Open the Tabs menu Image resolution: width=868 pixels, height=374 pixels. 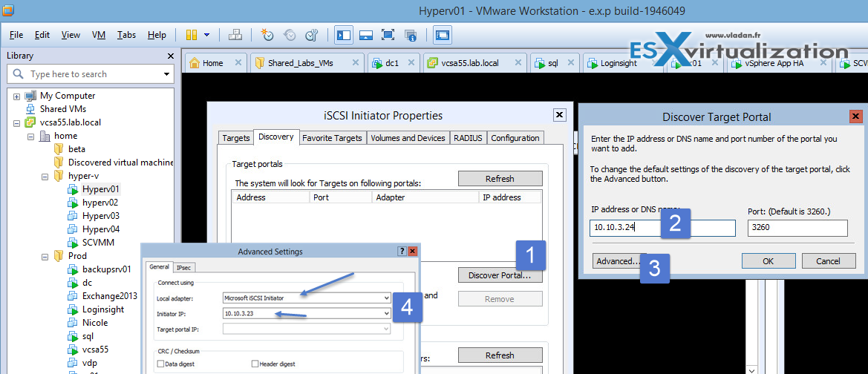pyautogui.click(x=127, y=35)
